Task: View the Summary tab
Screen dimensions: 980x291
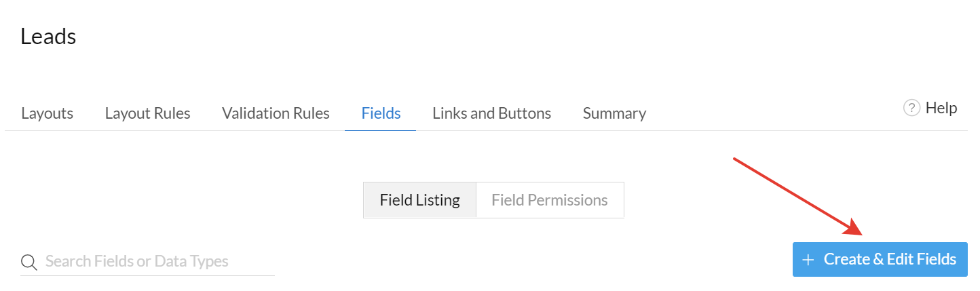Action: 614,113
